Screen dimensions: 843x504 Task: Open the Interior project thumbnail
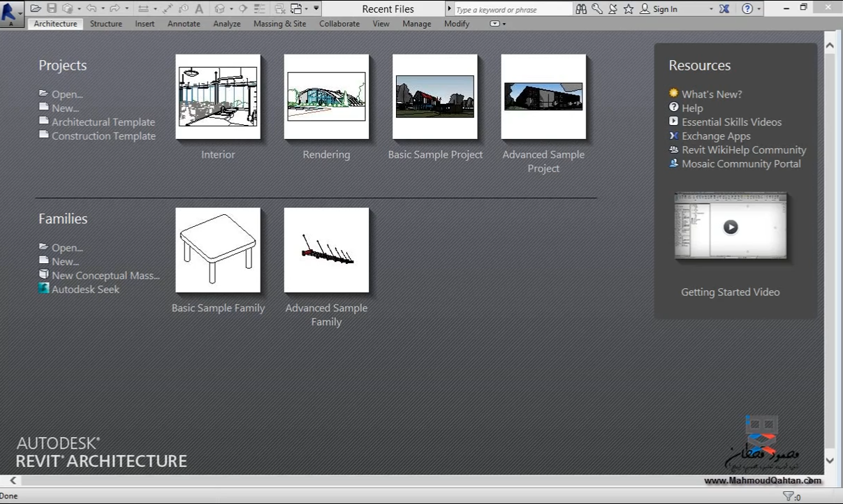pyautogui.click(x=218, y=97)
